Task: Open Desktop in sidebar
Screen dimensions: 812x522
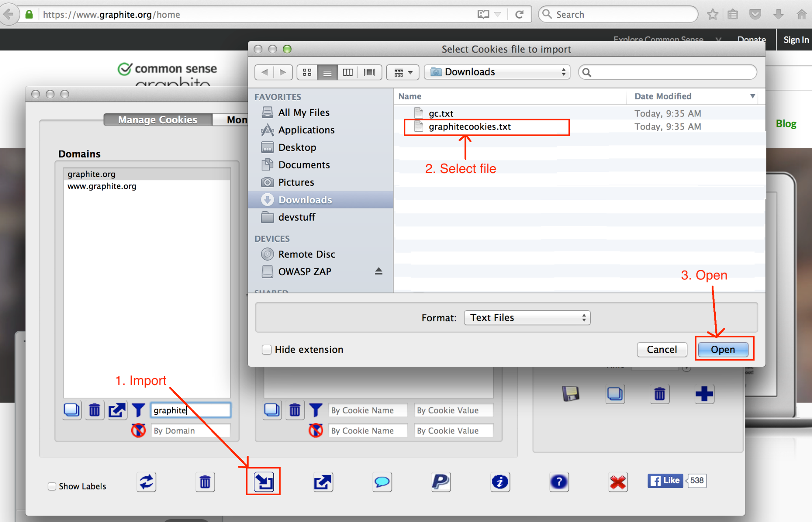Action: point(297,147)
